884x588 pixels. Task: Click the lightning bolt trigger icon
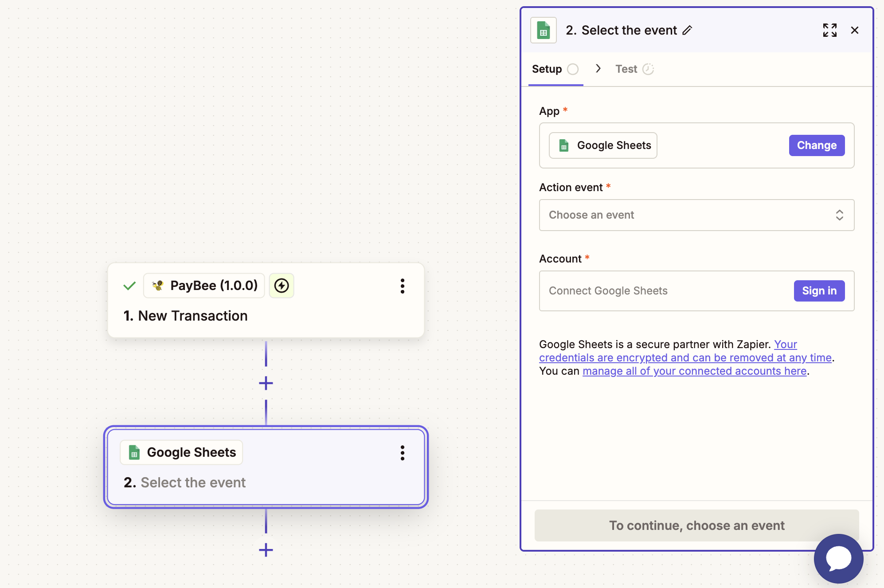[282, 286]
